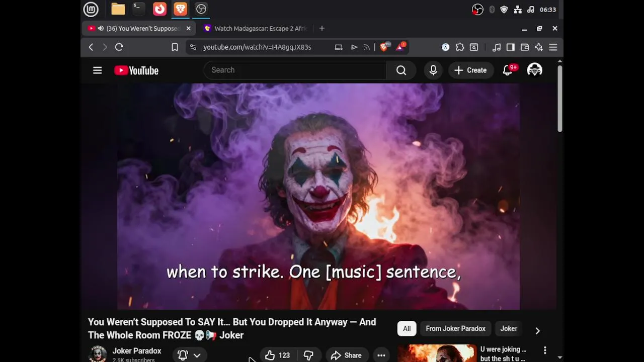Open the account avatar menu
This screenshot has height=362, width=644.
534,70
